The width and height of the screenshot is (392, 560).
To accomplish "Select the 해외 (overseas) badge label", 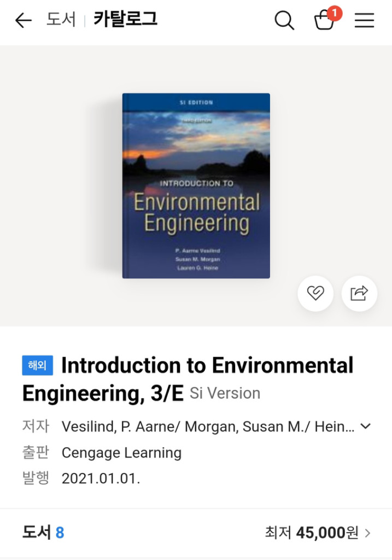I will (37, 365).
